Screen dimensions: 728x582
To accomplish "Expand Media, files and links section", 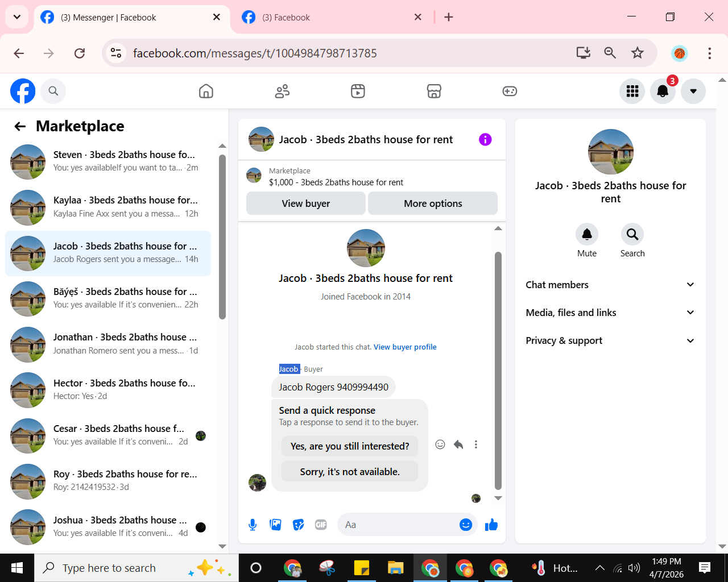I will (x=610, y=313).
